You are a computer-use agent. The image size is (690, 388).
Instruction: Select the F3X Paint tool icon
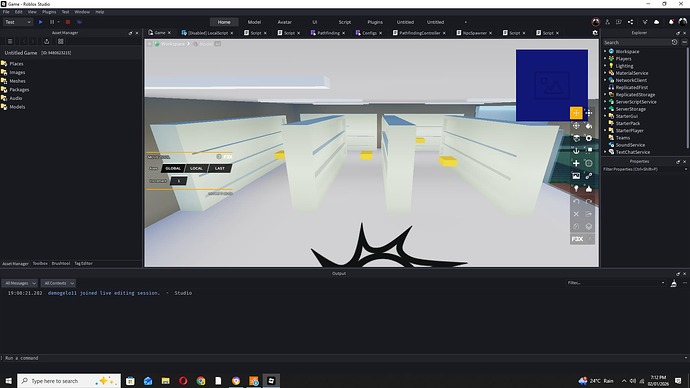click(589, 126)
